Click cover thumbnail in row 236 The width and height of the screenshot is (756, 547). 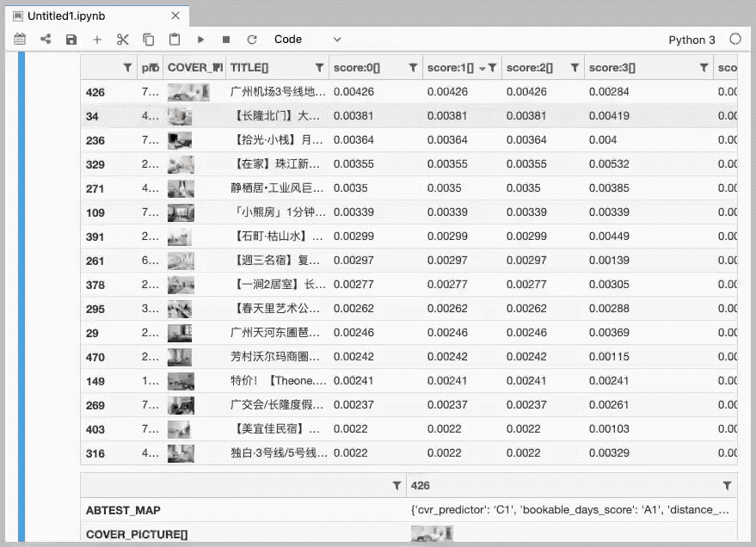tap(180, 140)
